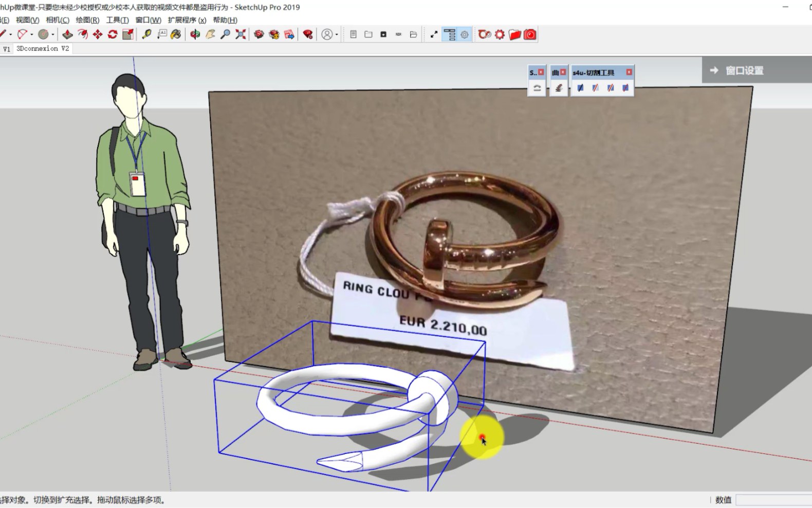This screenshot has width=812, height=508.
Task: Expand the user account dropdown arrow
Action: pyautogui.click(x=337, y=34)
